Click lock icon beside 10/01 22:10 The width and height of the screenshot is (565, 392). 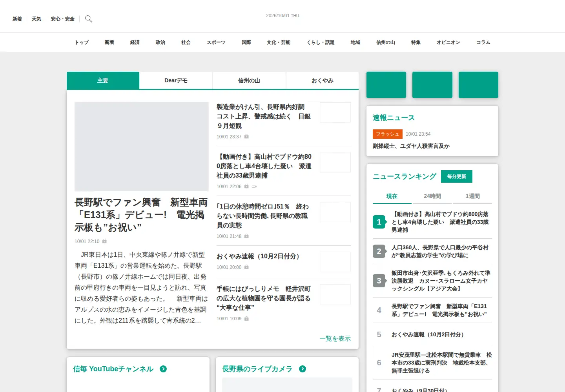tap(104, 241)
